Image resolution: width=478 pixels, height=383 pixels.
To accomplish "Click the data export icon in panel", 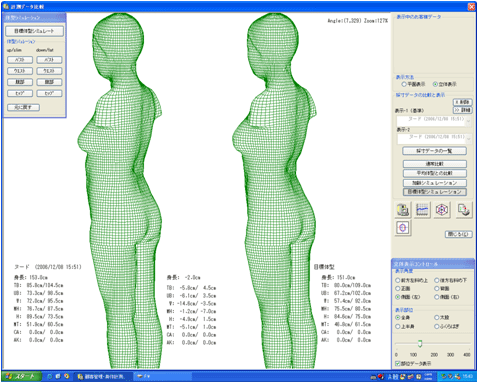I will [464, 210].
